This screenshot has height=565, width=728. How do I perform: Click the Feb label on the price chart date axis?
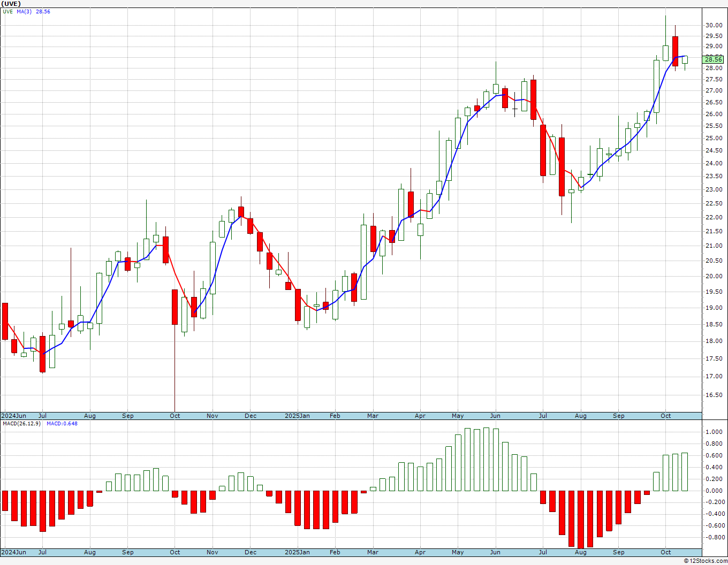click(x=335, y=416)
